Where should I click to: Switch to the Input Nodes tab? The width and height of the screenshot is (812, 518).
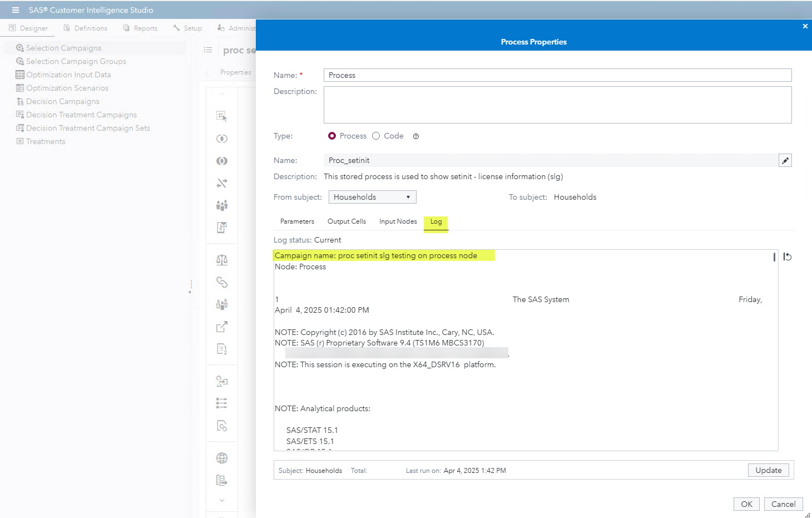398,221
